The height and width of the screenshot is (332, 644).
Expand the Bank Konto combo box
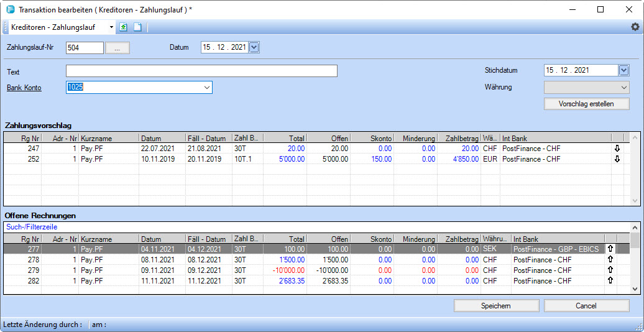tap(206, 88)
